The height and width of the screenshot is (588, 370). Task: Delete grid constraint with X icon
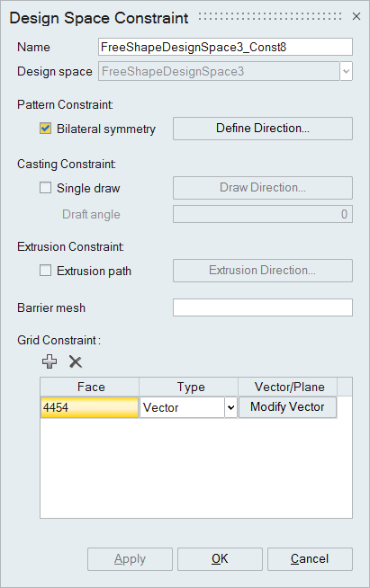click(x=75, y=361)
